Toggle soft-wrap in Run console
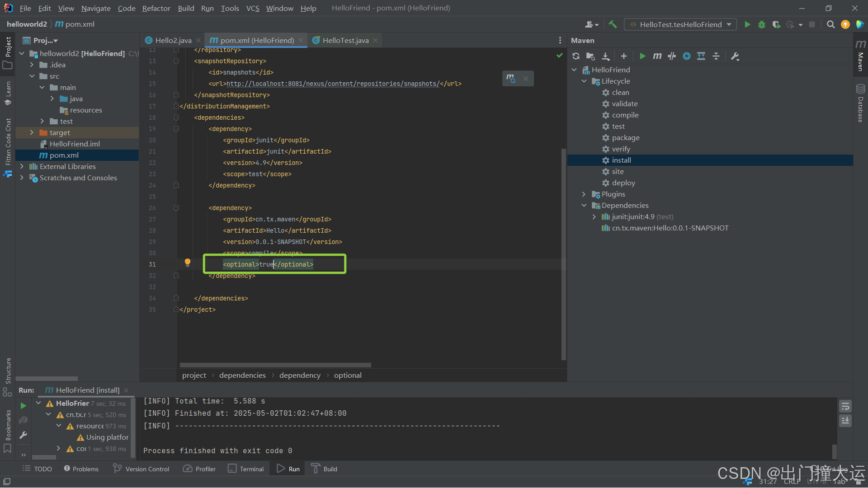This screenshot has height=488, width=868. pyautogui.click(x=845, y=406)
